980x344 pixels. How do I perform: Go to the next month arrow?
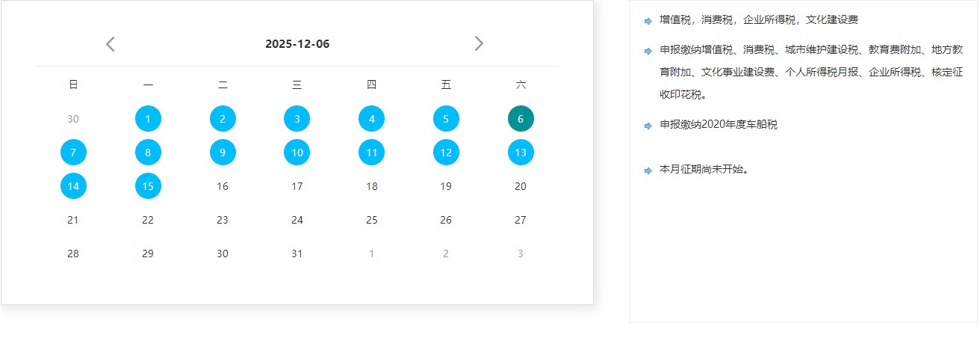479,44
